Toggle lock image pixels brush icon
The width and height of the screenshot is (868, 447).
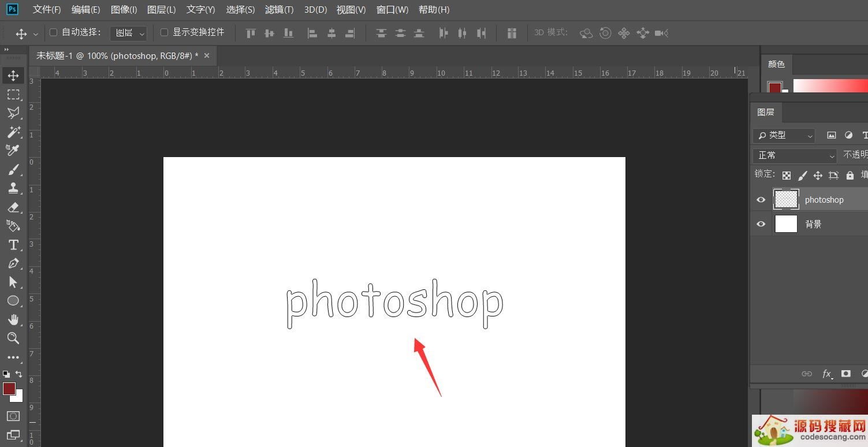point(802,175)
